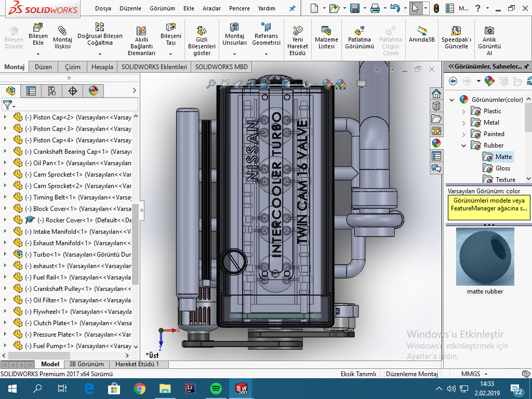Expand the Piston Cap<2> tree item
532x399 pixels.
coord(5,117)
